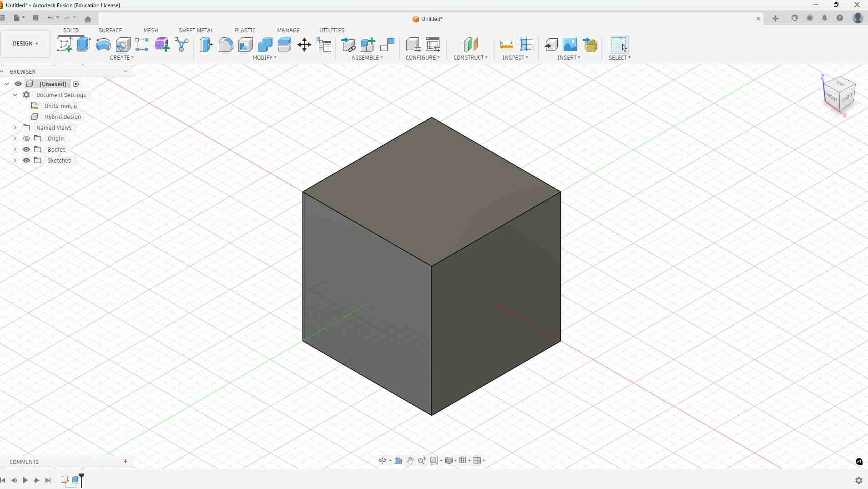This screenshot has height=489, width=868.
Task: Click the Configure Design icon
Action: (413, 45)
